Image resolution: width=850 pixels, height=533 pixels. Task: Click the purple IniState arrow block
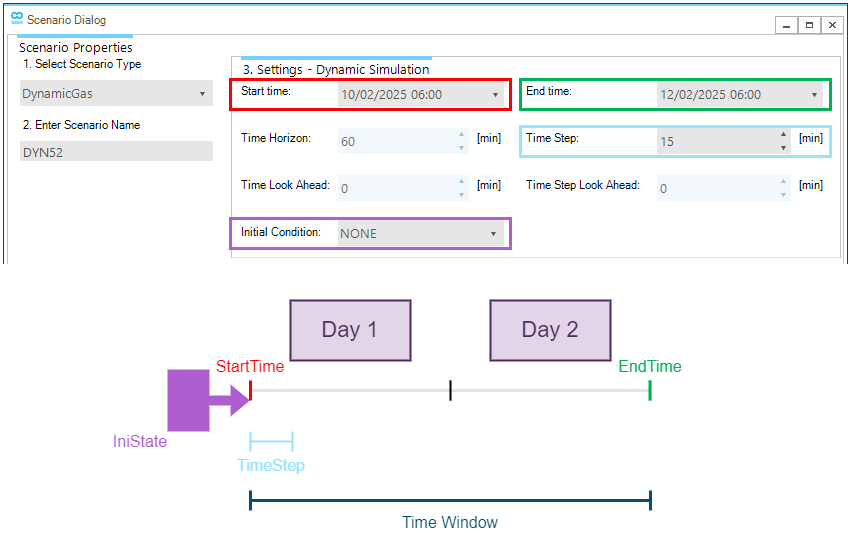pos(208,400)
